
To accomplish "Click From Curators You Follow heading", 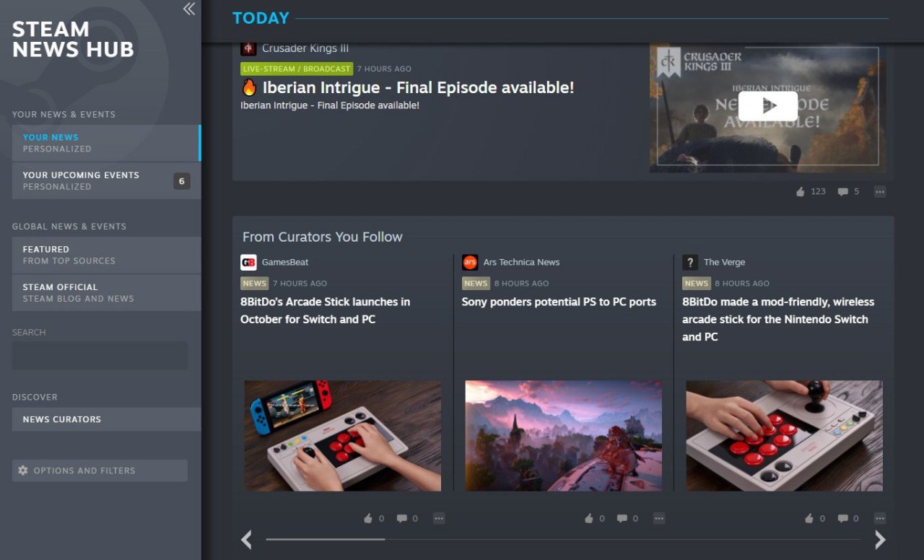I will pyautogui.click(x=323, y=237).
